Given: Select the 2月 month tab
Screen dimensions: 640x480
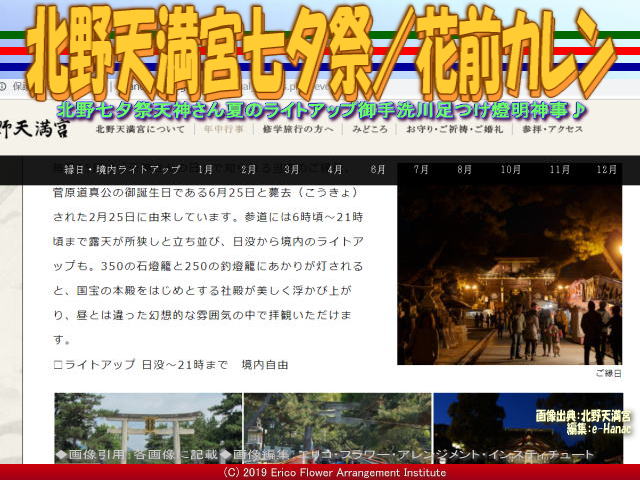Looking at the screenshot, I should [248, 169].
